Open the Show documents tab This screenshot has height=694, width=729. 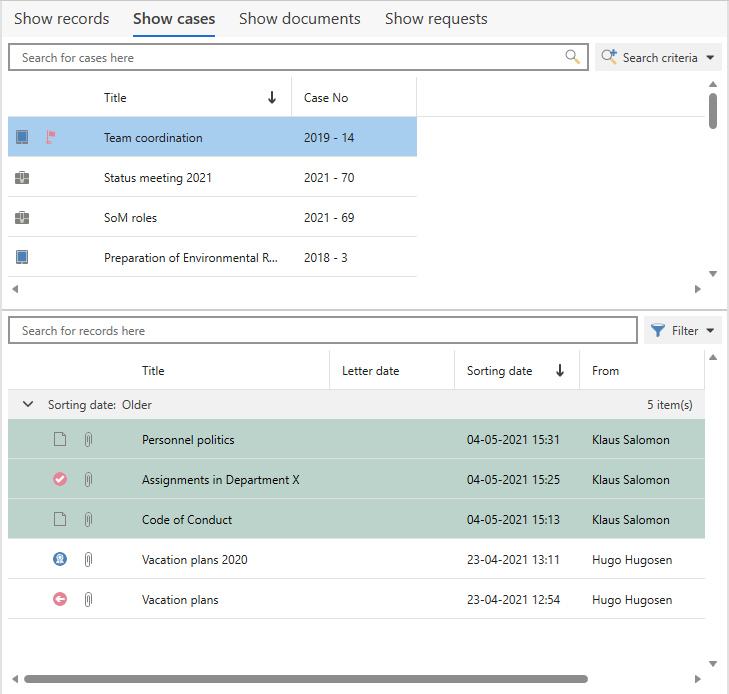tap(299, 19)
